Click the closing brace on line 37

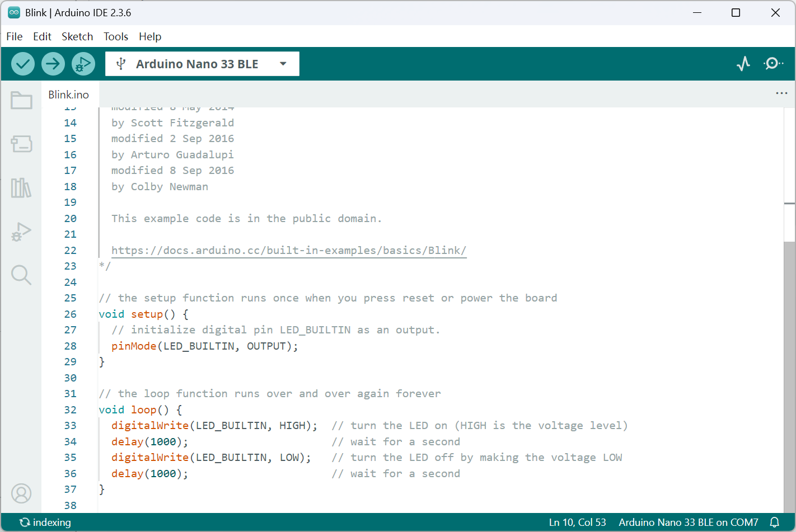[102, 489]
